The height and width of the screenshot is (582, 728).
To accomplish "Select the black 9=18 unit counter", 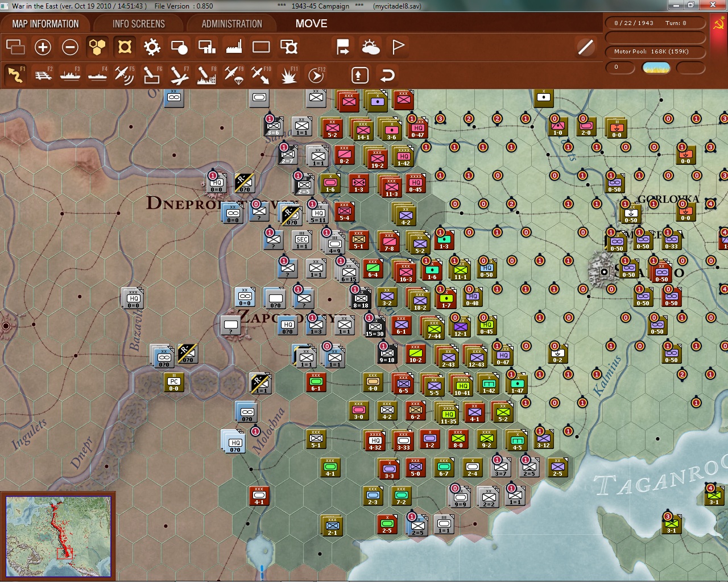I will click(387, 354).
